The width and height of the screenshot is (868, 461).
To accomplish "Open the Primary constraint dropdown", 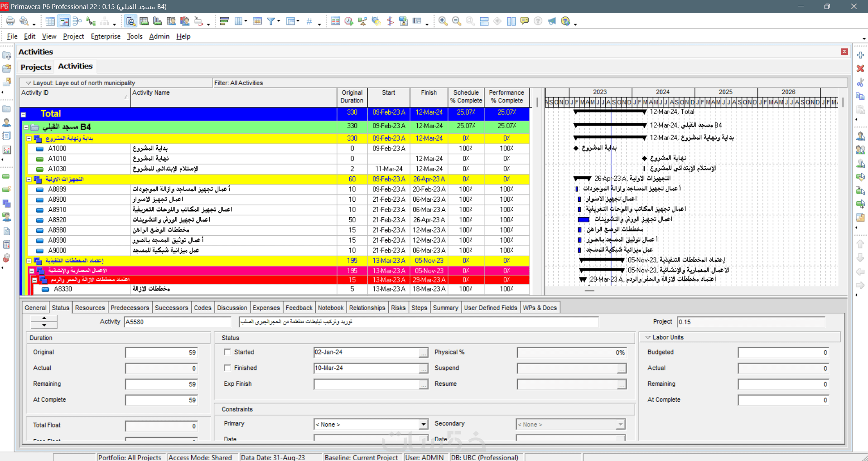I will pos(423,424).
